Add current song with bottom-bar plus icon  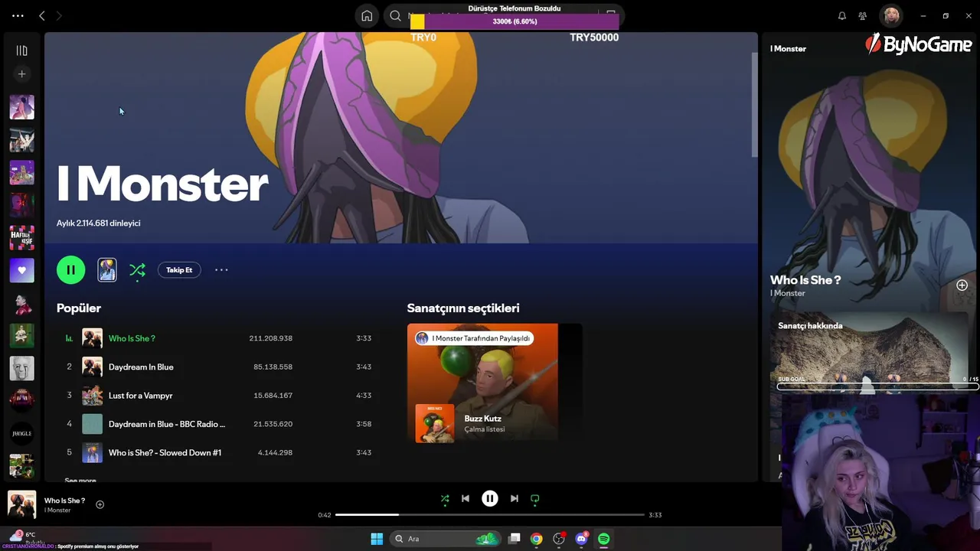coord(100,504)
